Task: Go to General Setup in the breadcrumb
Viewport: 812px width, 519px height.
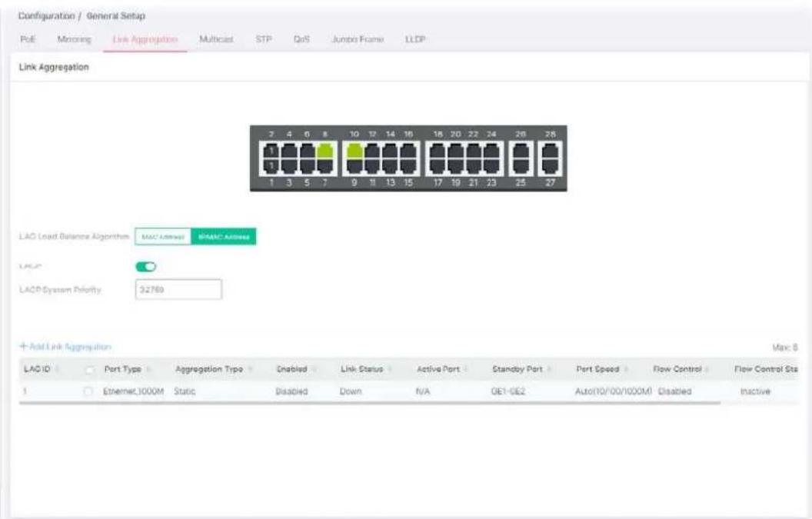Action: pyautogui.click(x=116, y=16)
